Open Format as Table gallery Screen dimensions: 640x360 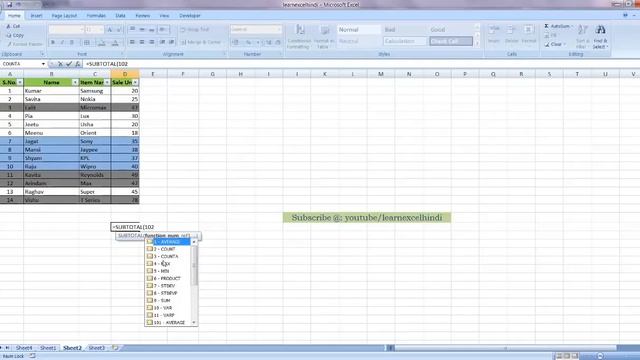click(x=324, y=37)
